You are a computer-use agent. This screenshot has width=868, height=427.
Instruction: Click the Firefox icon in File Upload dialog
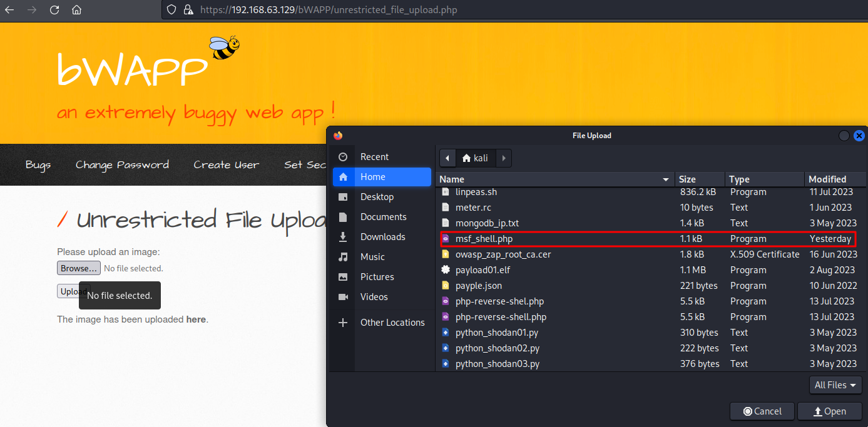[x=339, y=136]
